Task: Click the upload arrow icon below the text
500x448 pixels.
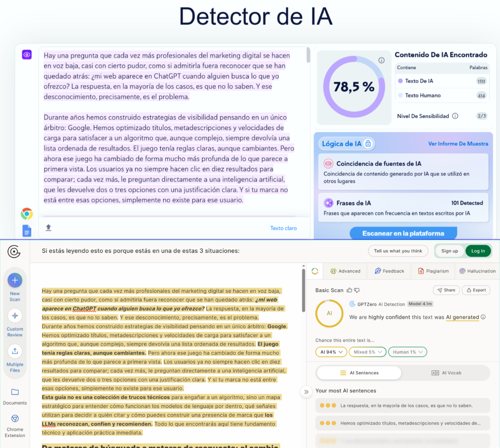Action: click(49, 228)
